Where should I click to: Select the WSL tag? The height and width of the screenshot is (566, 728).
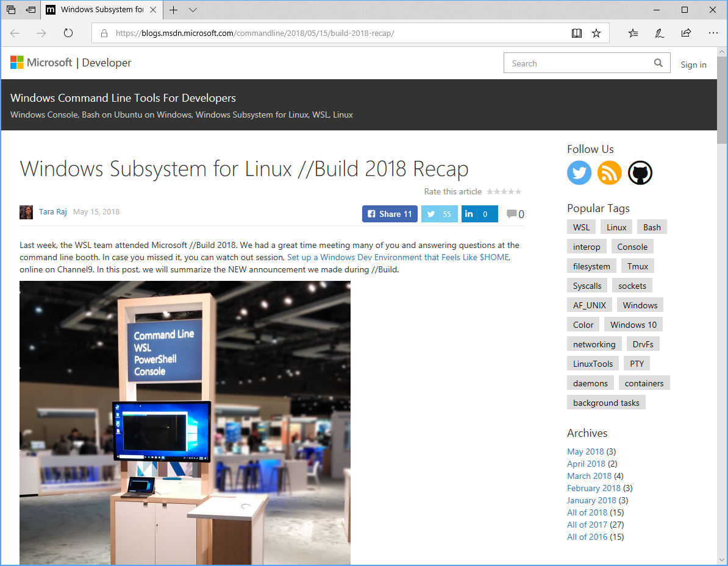click(x=580, y=226)
